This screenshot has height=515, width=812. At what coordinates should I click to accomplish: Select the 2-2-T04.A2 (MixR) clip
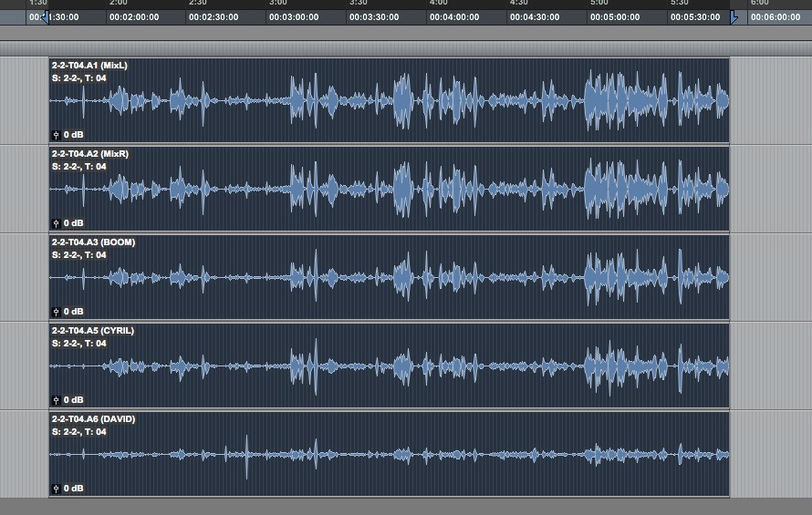point(89,154)
